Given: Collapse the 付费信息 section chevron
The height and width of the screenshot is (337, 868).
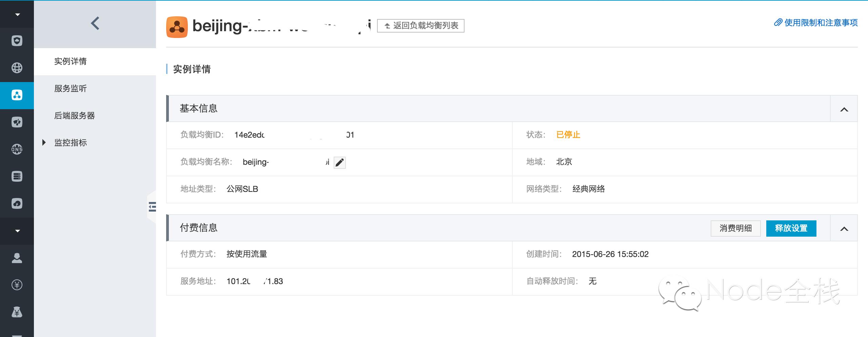Looking at the screenshot, I should click(x=844, y=229).
